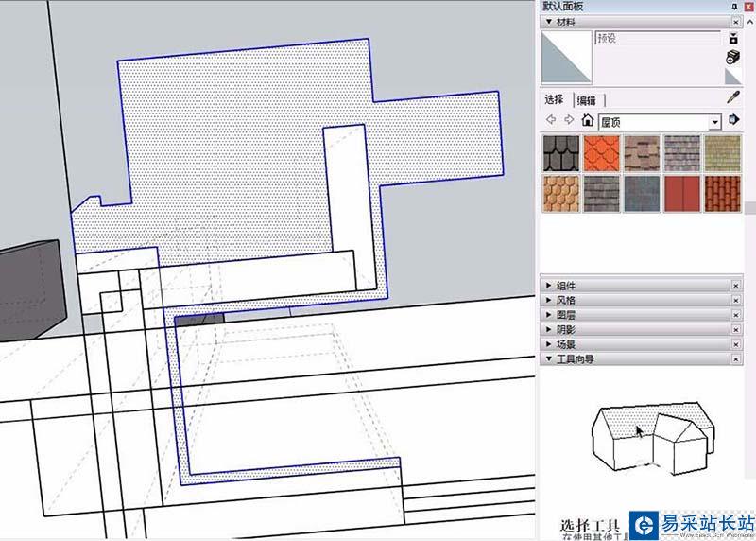
Task: Expand the 场景 panel
Action: [x=549, y=344]
